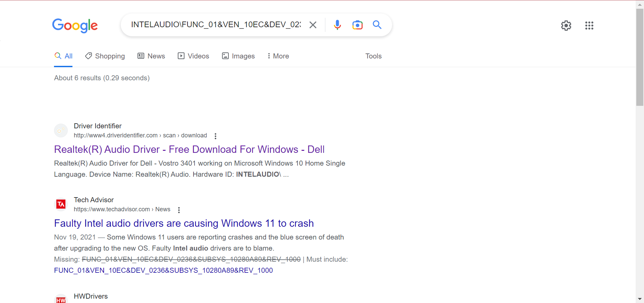Image resolution: width=644 pixels, height=303 pixels.
Task: Click into the search query input field
Action: click(x=216, y=25)
